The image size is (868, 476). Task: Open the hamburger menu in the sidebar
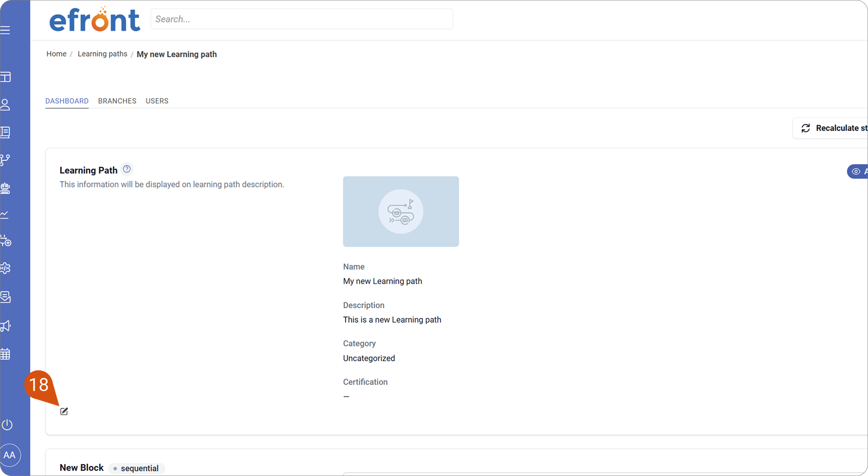click(5, 30)
